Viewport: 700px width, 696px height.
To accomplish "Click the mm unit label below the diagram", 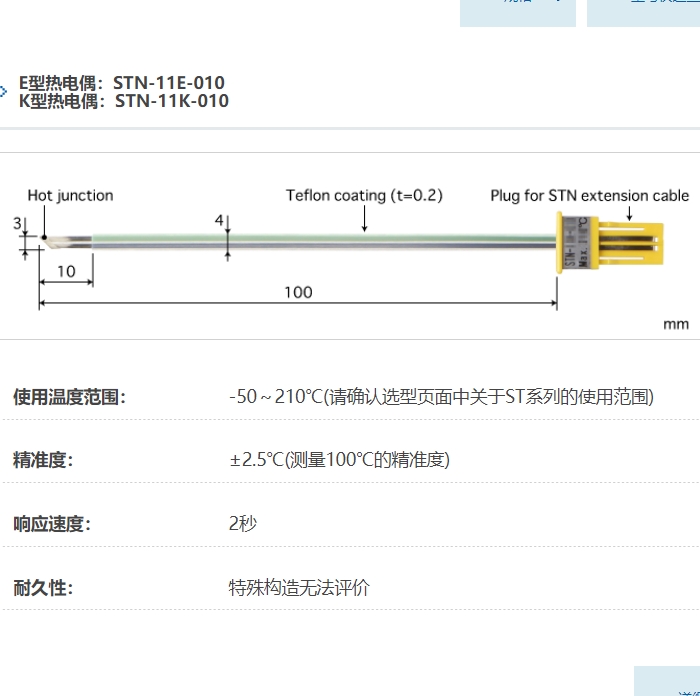I will point(676,325).
